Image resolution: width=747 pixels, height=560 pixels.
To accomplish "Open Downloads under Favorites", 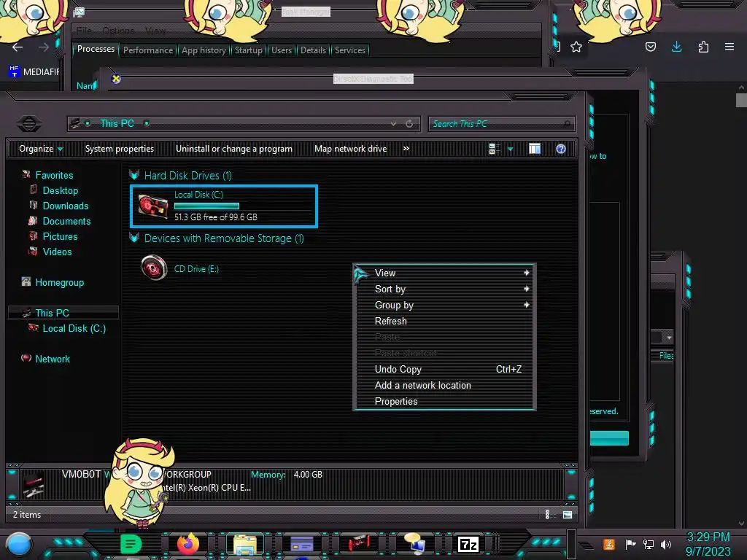I will [x=66, y=206].
